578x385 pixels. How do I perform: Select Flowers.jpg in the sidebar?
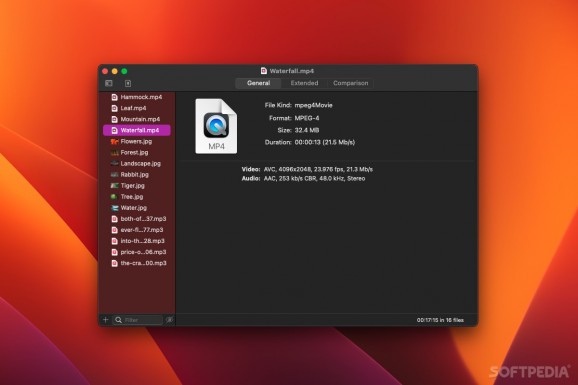coord(137,141)
